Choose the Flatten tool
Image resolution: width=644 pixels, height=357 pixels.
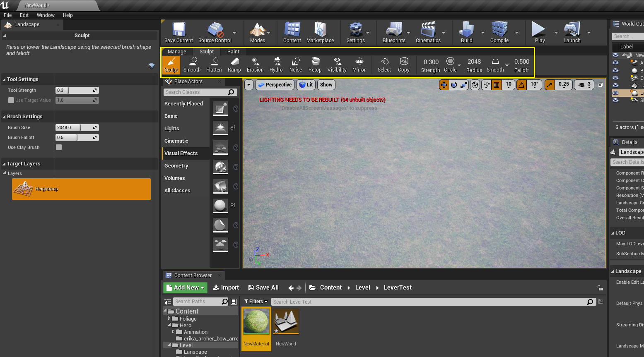pyautogui.click(x=214, y=65)
